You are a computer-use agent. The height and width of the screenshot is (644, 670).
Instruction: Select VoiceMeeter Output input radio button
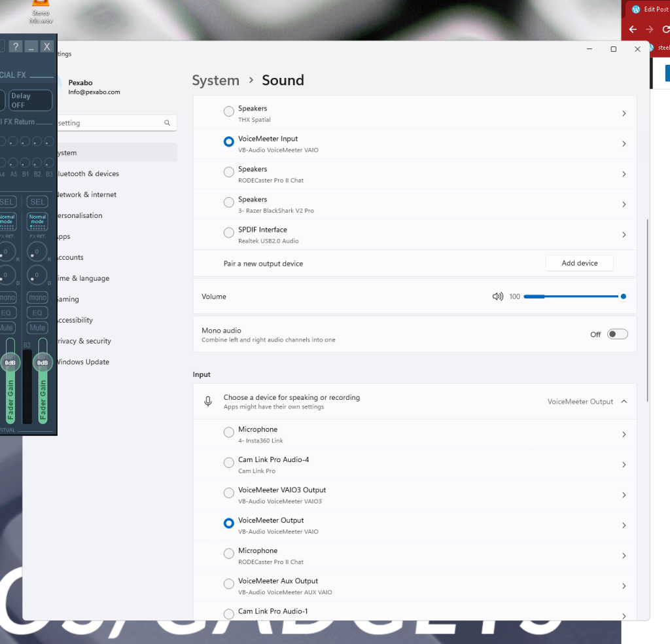point(228,523)
